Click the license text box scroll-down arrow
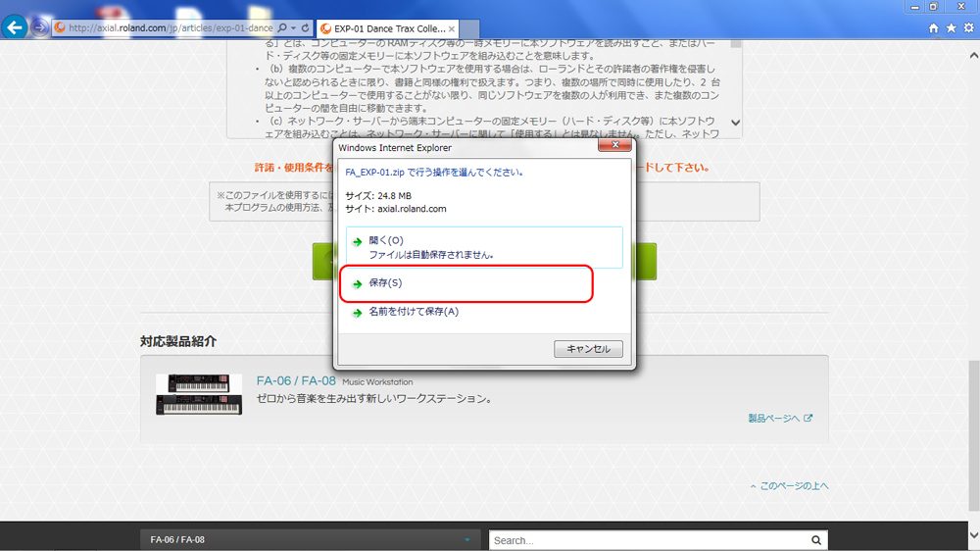This screenshot has width=980, height=551. [736, 123]
